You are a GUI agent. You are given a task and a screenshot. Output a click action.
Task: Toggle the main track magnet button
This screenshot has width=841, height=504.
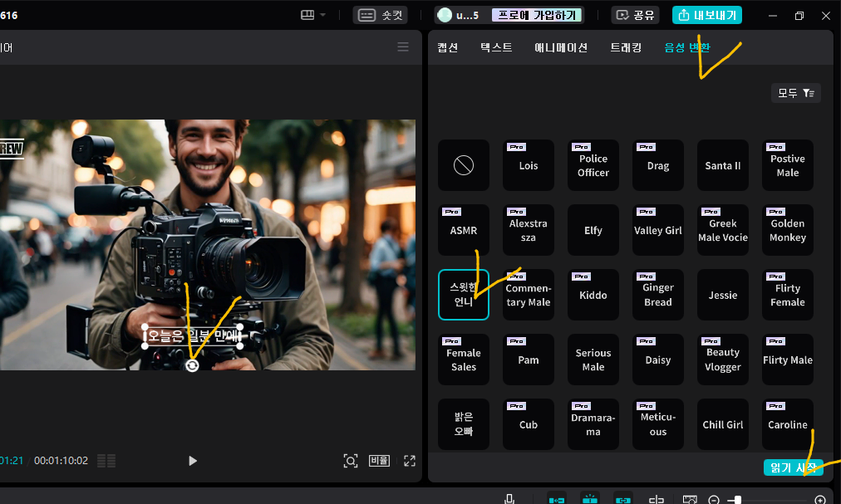coord(557,499)
